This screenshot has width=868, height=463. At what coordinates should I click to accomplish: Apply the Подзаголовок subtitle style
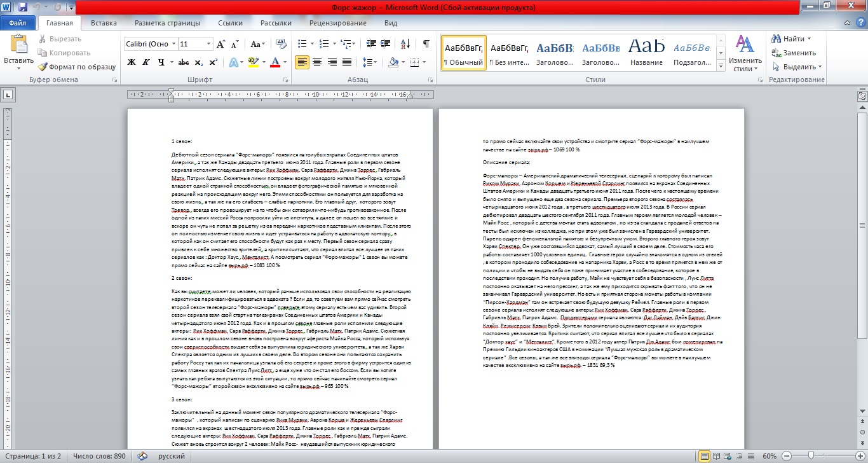point(691,53)
